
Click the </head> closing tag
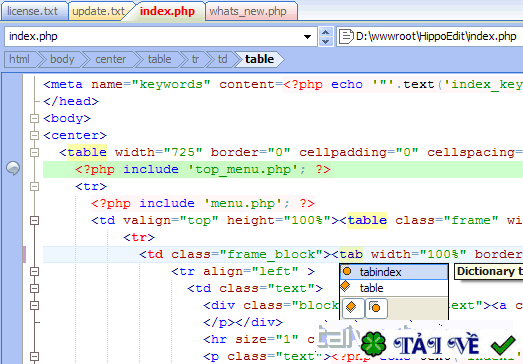pyautogui.click(x=71, y=101)
